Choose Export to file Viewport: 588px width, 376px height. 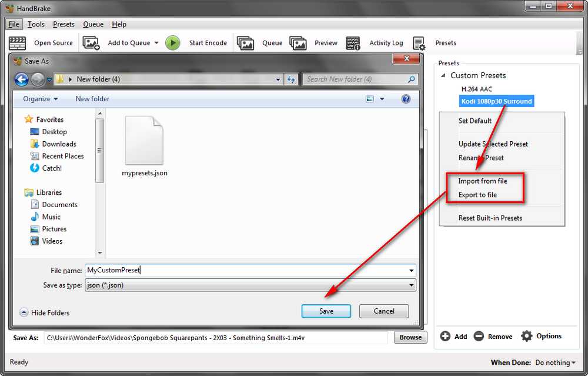[477, 195]
